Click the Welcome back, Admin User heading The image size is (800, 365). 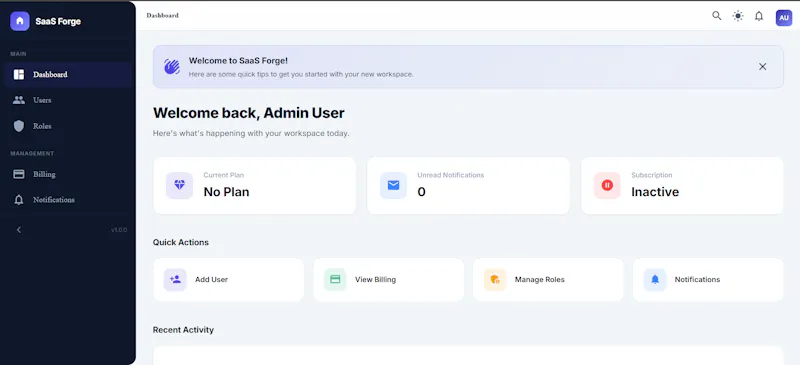click(x=249, y=113)
